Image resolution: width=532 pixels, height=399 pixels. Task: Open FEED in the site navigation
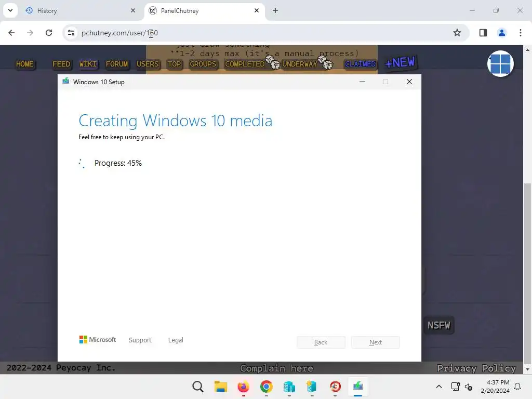[61, 64]
